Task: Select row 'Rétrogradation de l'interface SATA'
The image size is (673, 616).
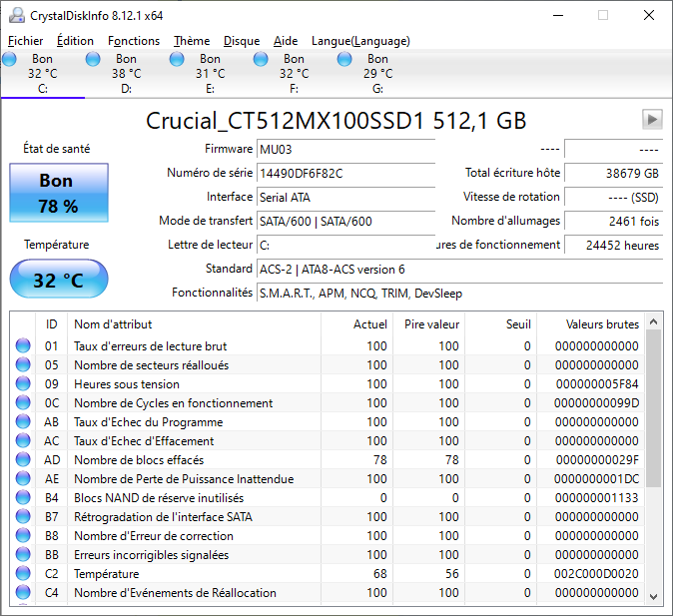Action: click(328, 516)
